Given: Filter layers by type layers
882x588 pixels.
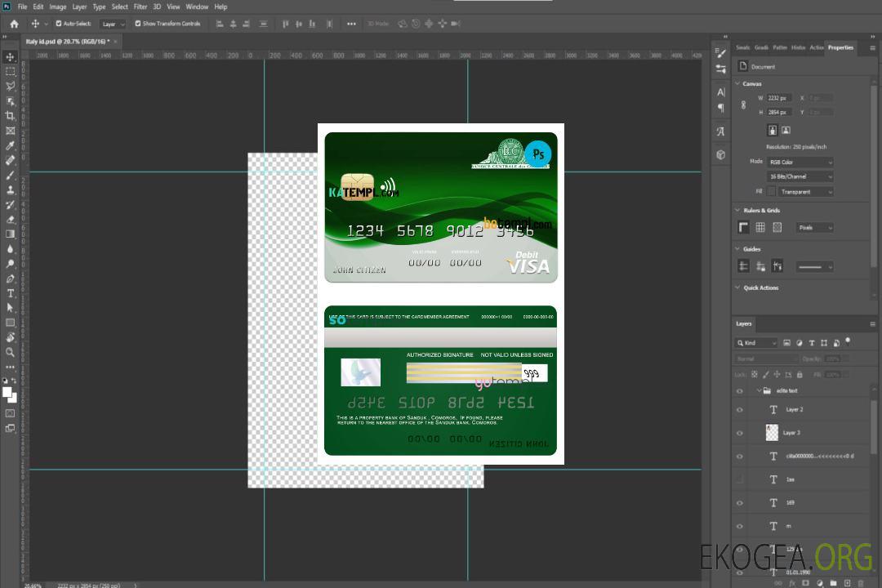Looking at the screenshot, I should point(812,343).
